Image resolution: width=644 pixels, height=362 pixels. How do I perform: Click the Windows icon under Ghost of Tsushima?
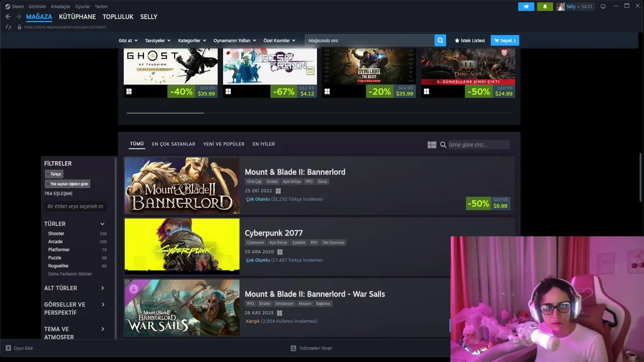click(129, 92)
